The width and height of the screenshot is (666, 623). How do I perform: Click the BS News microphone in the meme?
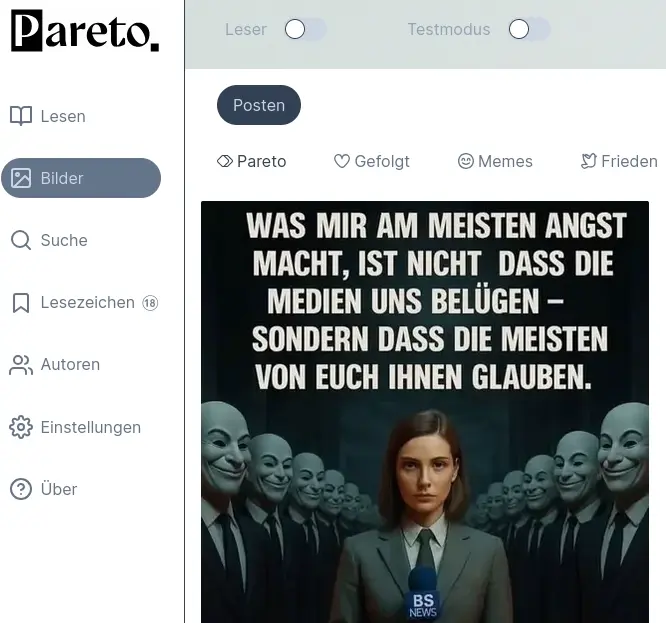423,600
